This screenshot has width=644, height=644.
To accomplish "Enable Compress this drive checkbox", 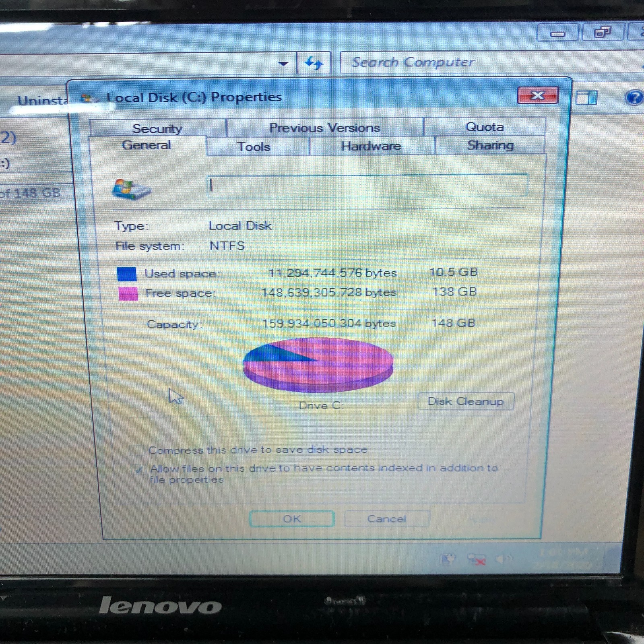I will pos(137,450).
